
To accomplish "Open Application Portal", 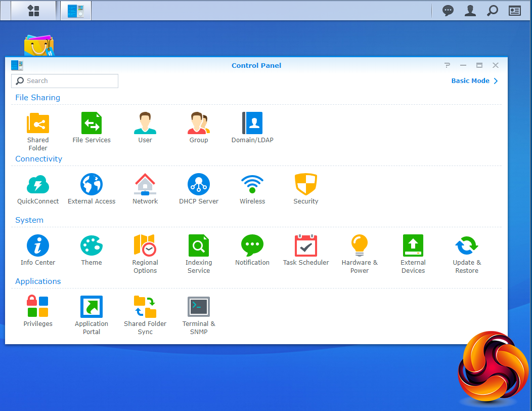I will (91, 306).
